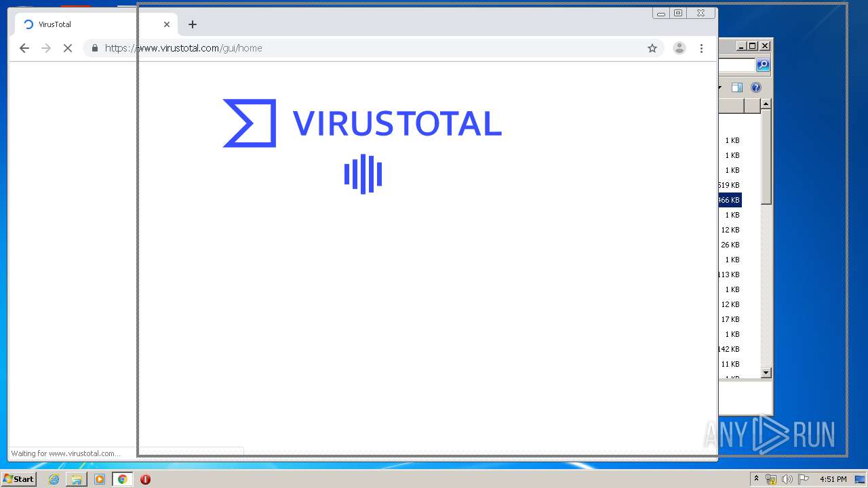This screenshot has width=868, height=488.
Task: Minimize the Chrome window
Action: [x=661, y=13]
